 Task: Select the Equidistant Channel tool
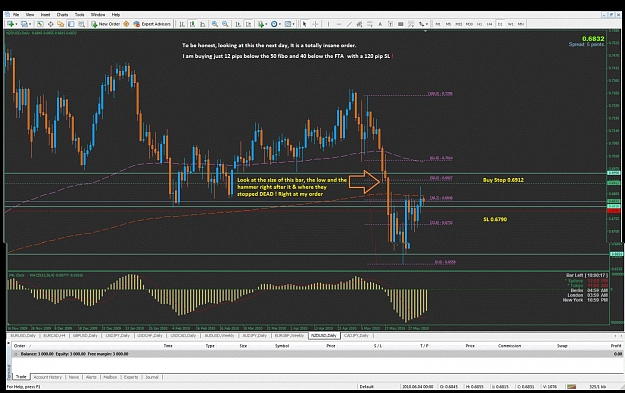(359, 24)
